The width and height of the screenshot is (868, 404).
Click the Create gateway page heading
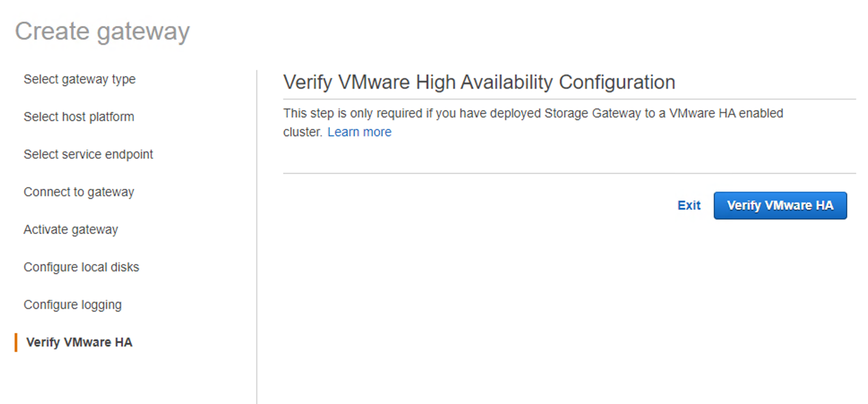coord(103,31)
